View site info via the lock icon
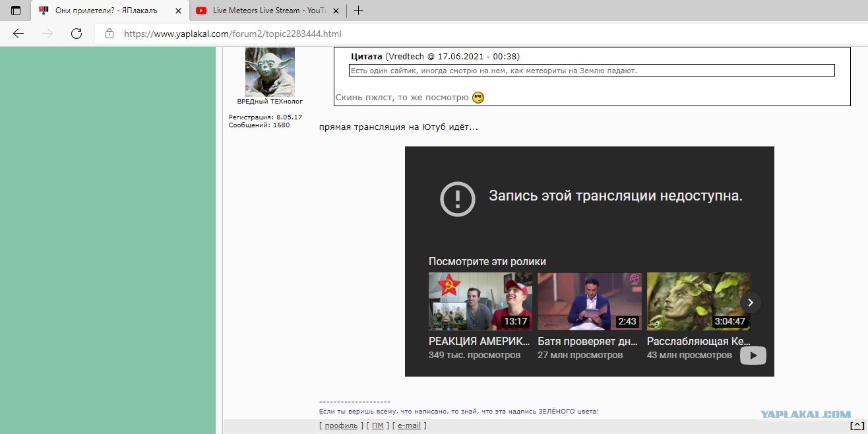Image resolution: width=868 pixels, height=434 pixels. 109,34
